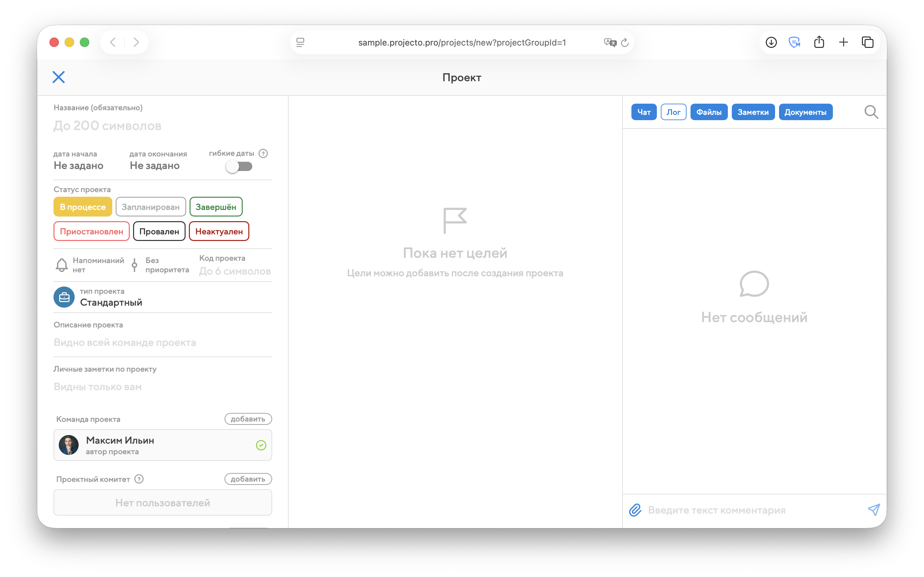Open Safari downloads icon
This screenshot has height=577, width=924.
771,42
